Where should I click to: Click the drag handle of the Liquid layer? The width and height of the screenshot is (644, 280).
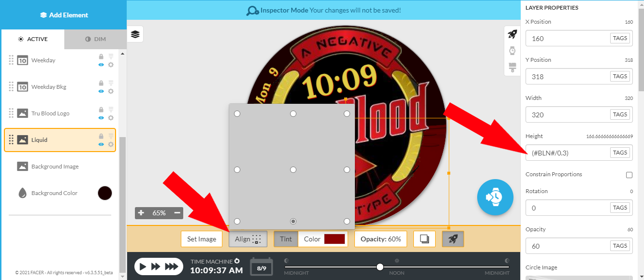[x=11, y=140]
